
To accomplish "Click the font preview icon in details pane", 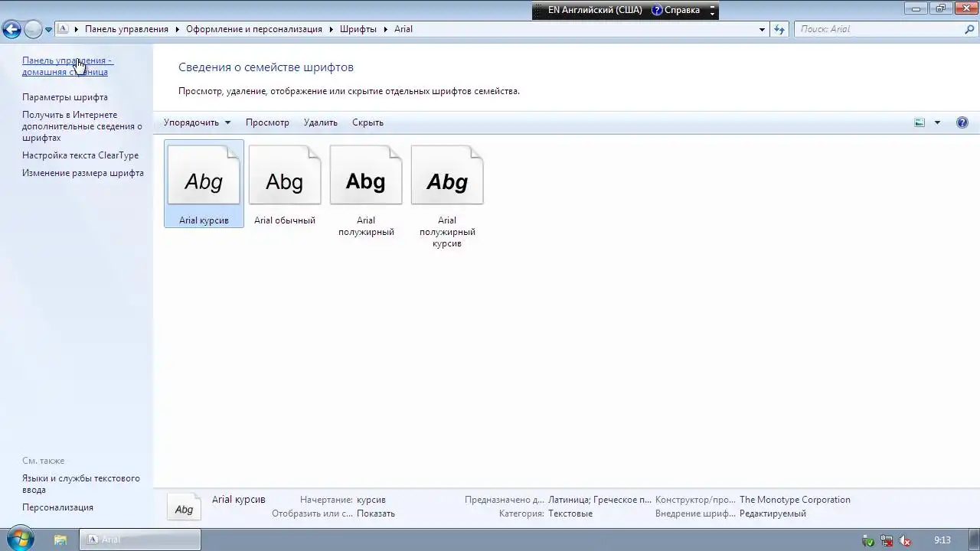I will 184,508.
